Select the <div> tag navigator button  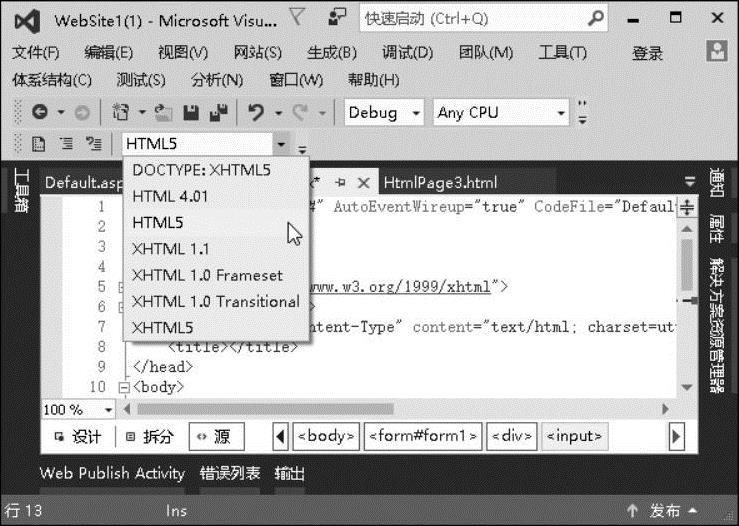512,436
